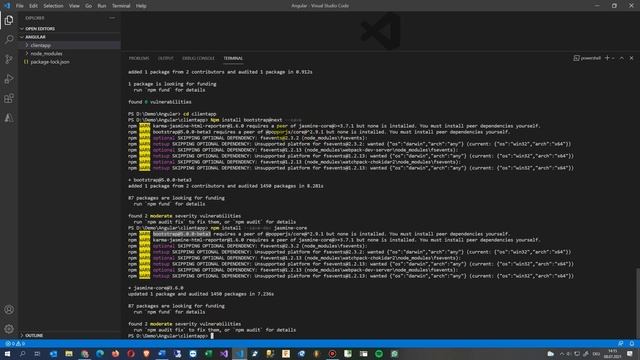Image resolution: width=640 pixels, height=360 pixels.
Task: Open Spotify from the taskbar
Action: pyautogui.click(x=379, y=353)
